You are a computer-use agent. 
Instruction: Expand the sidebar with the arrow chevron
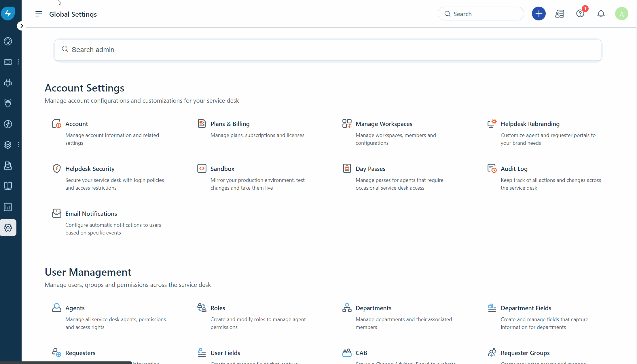coord(21,26)
